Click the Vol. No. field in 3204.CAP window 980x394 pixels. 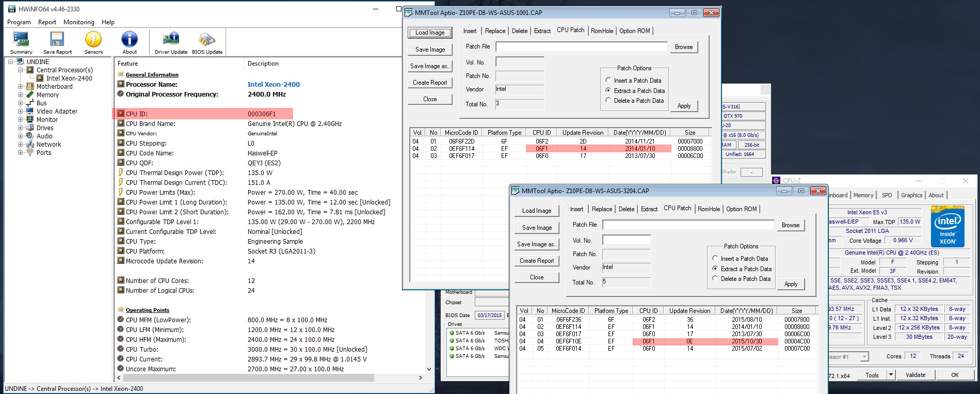(x=626, y=240)
